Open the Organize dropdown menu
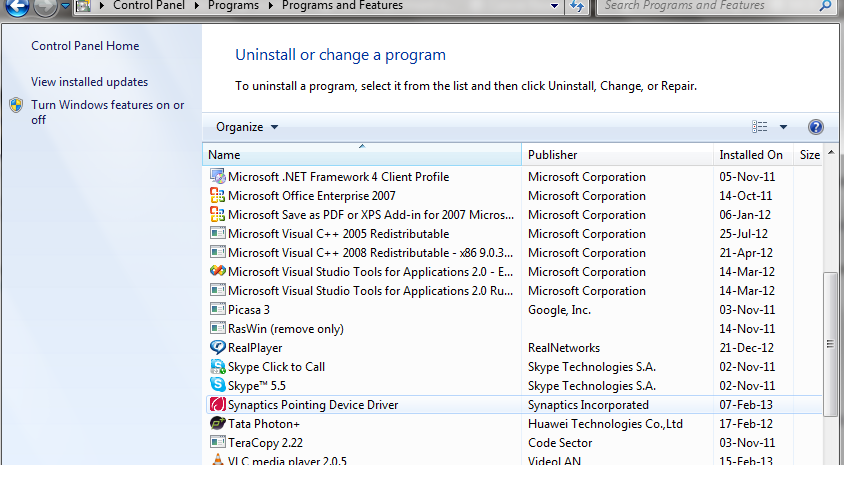848x497 pixels. 247,127
